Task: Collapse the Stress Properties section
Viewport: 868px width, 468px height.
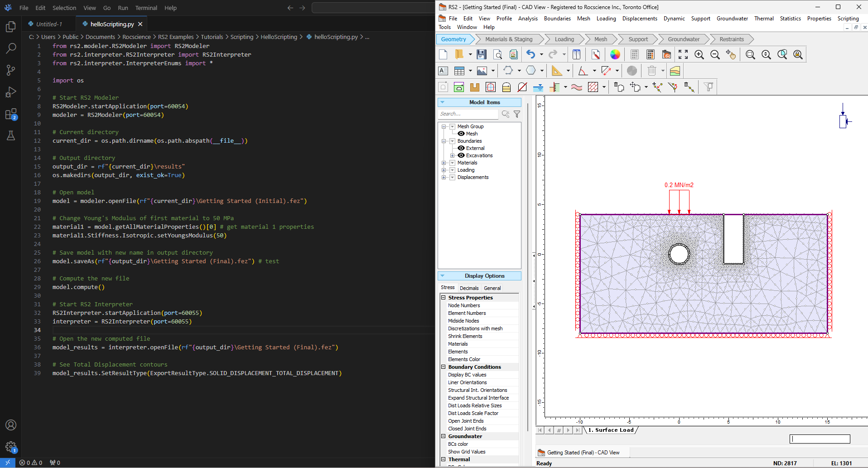Action: coord(444,298)
